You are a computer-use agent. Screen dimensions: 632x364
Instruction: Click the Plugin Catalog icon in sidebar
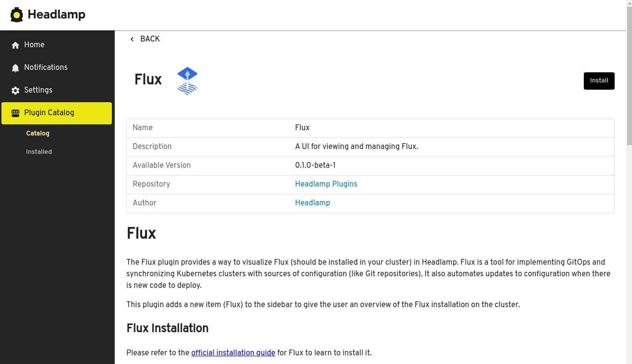[x=14, y=113]
